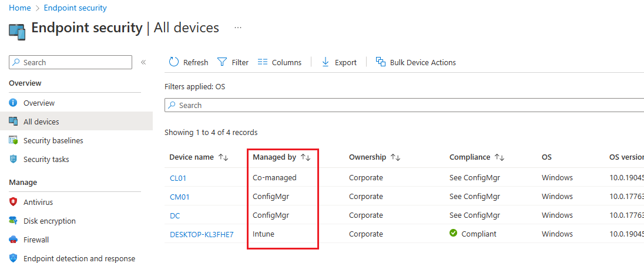This screenshot has height=263, width=644.
Task: Open the Endpoint security breadcrumb link
Action: tap(75, 8)
